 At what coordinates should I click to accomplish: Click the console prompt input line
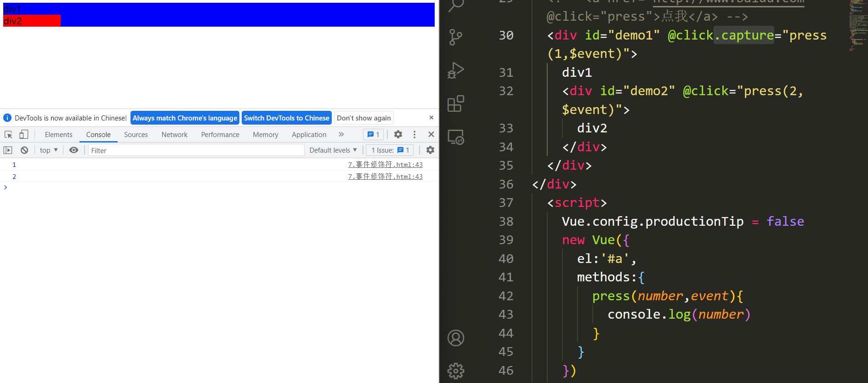(x=221, y=188)
